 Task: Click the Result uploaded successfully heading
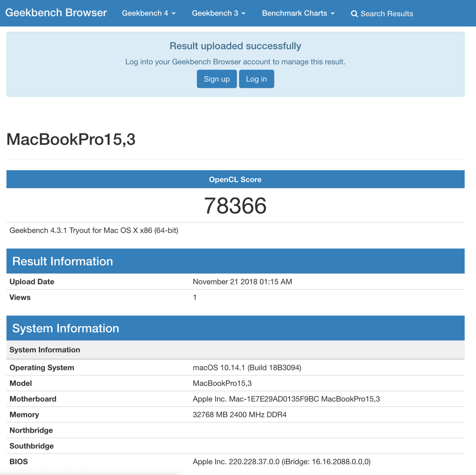tap(235, 46)
